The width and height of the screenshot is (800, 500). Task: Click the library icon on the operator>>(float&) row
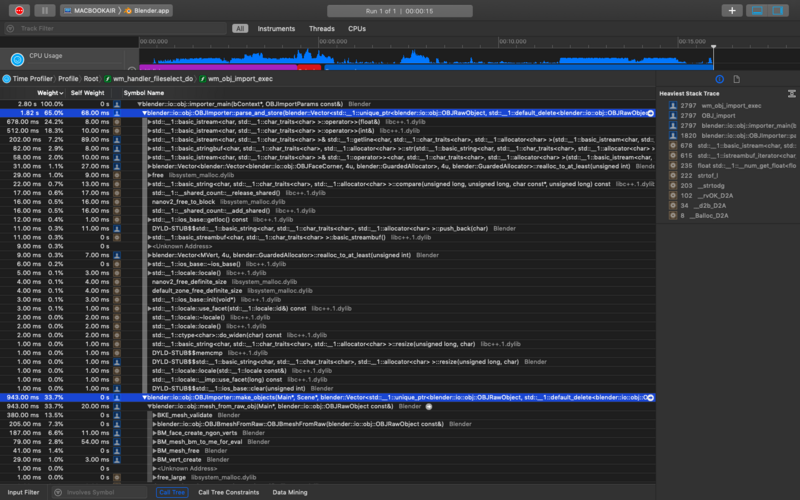pos(117,122)
